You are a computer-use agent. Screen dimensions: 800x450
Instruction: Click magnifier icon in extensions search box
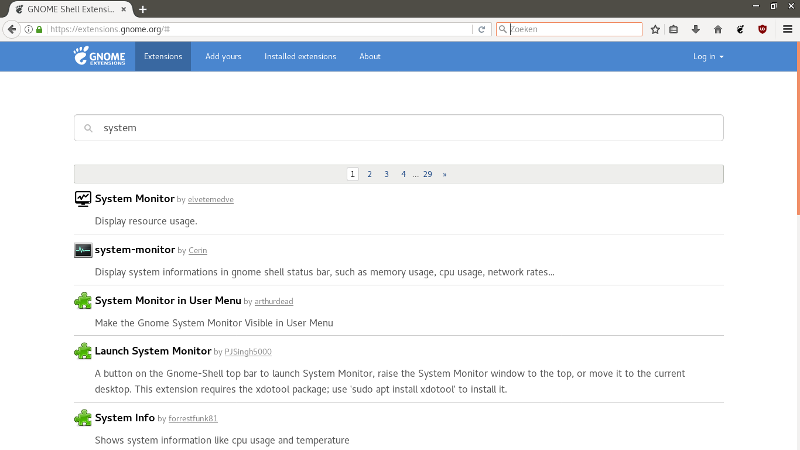pyautogui.click(x=88, y=128)
